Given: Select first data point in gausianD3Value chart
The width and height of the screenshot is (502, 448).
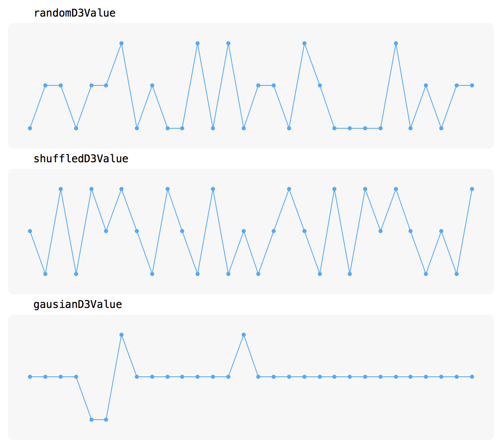Looking at the screenshot, I should [x=30, y=377].
